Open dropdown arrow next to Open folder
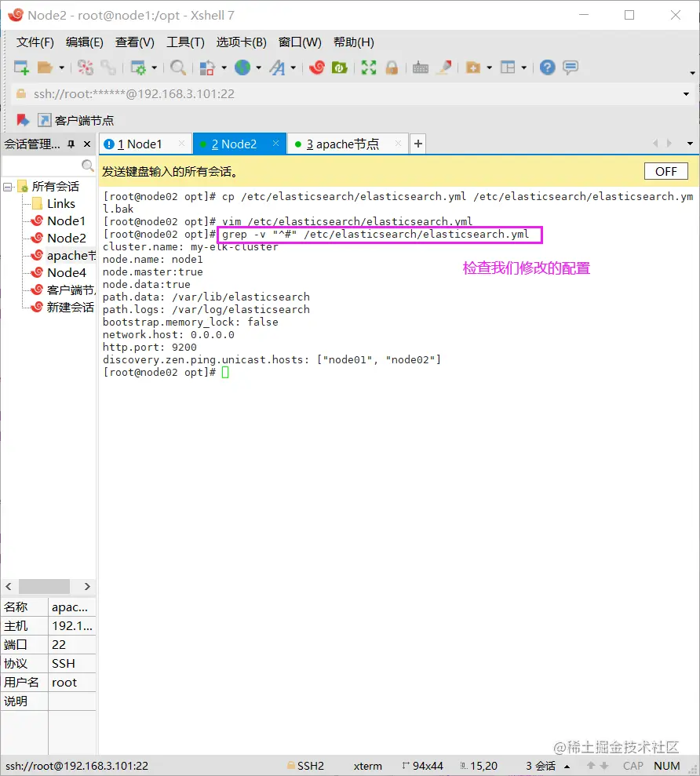This screenshot has width=700, height=776. pos(61,67)
